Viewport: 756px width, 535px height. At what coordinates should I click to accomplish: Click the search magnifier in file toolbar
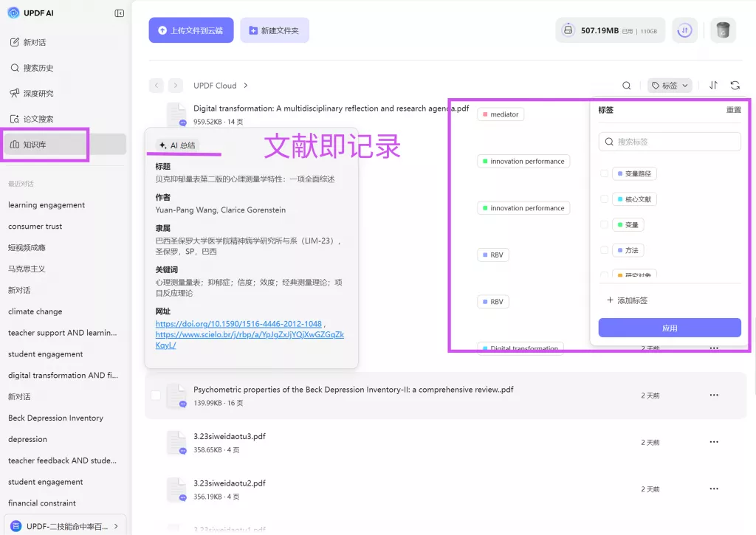point(627,86)
